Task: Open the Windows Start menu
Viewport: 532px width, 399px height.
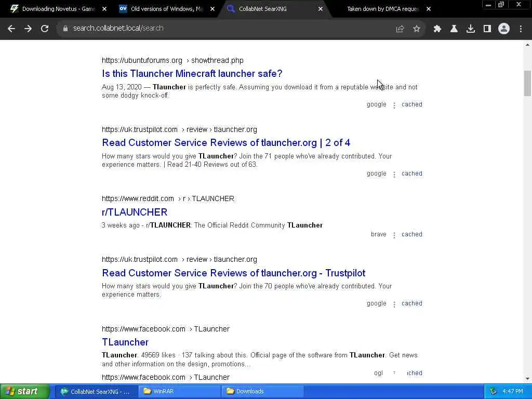Action: click(x=24, y=392)
